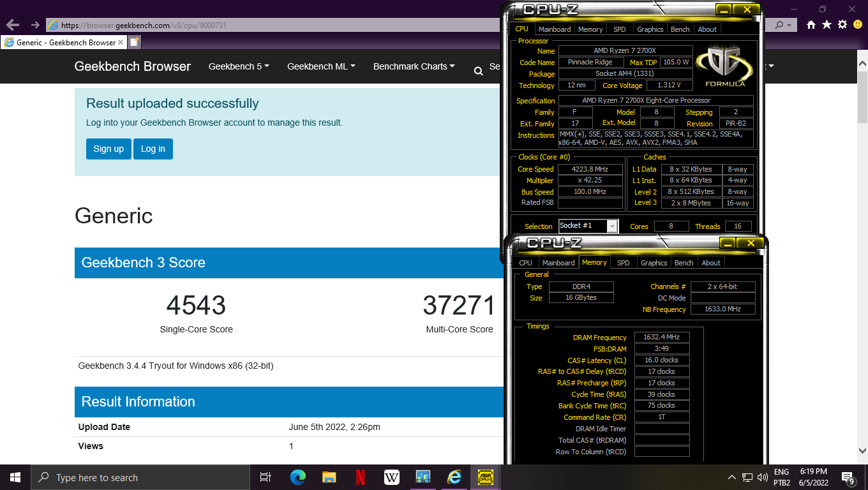Show hidden system tray icons
Viewport: 868px width, 490px height.
(x=732, y=477)
